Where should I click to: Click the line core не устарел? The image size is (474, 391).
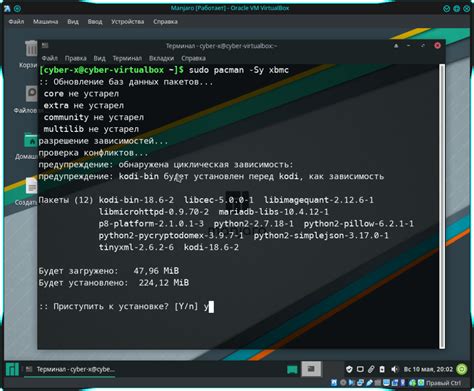[x=81, y=94]
